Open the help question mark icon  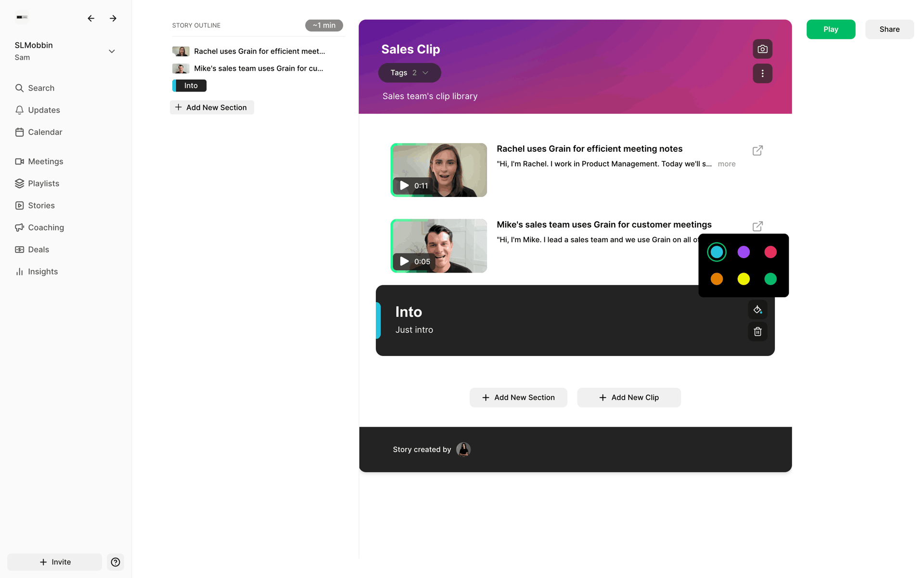click(115, 562)
